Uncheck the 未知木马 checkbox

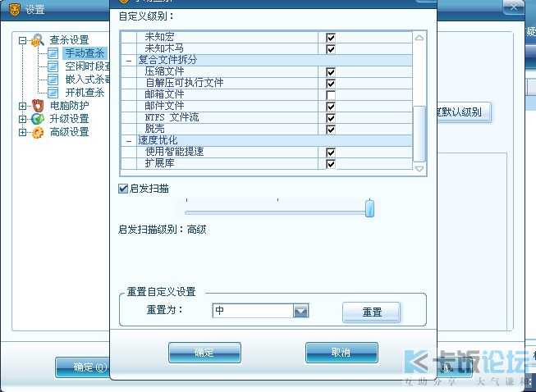pyautogui.click(x=331, y=49)
